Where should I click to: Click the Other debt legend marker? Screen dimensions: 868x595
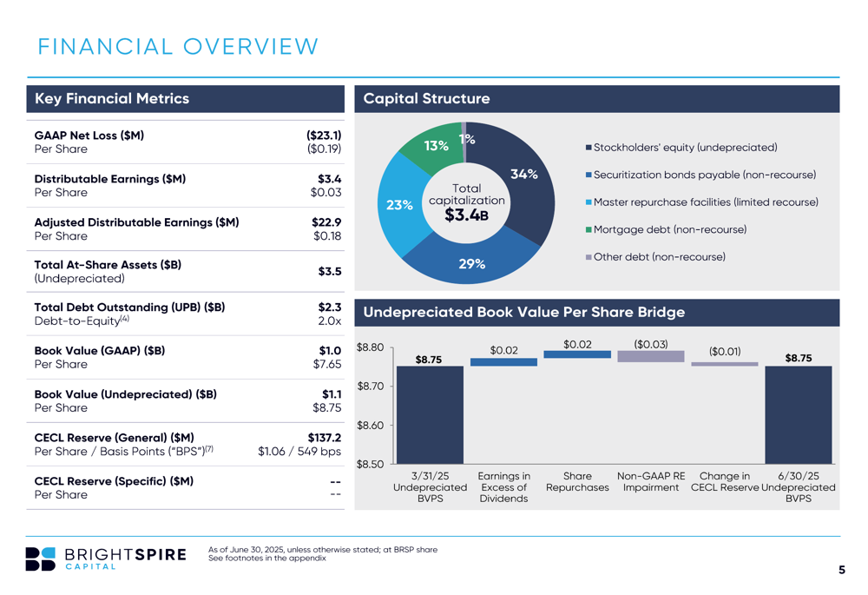pyautogui.click(x=589, y=257)
